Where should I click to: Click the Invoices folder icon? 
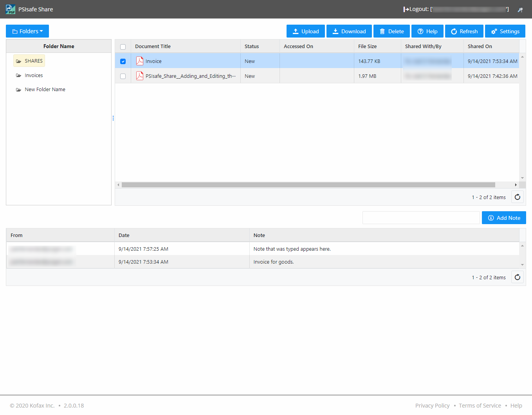point(18,75)
